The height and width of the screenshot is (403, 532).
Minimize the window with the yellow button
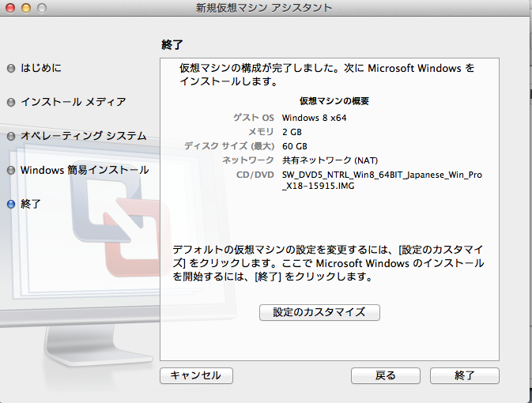(x=26, y=8)
